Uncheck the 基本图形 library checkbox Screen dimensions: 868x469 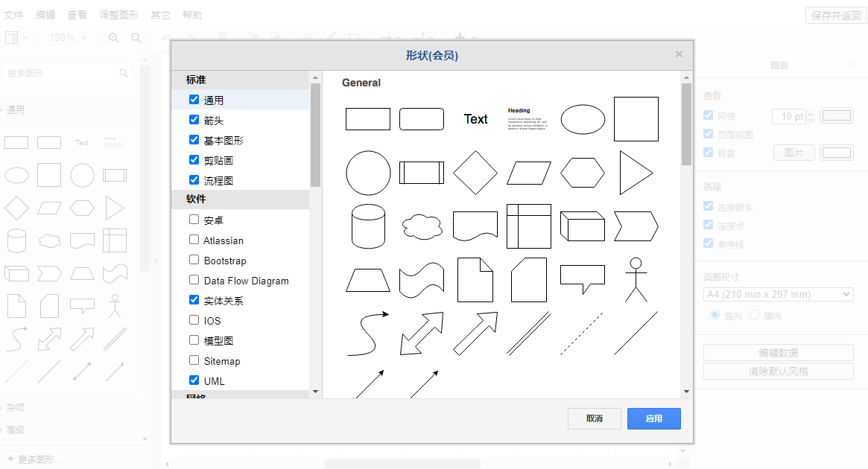194,139
